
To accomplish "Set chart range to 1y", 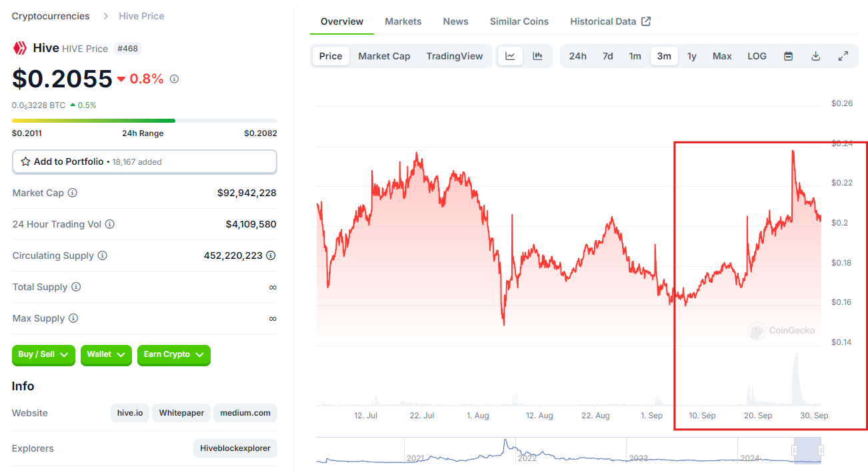I will (x=692, y=56).
